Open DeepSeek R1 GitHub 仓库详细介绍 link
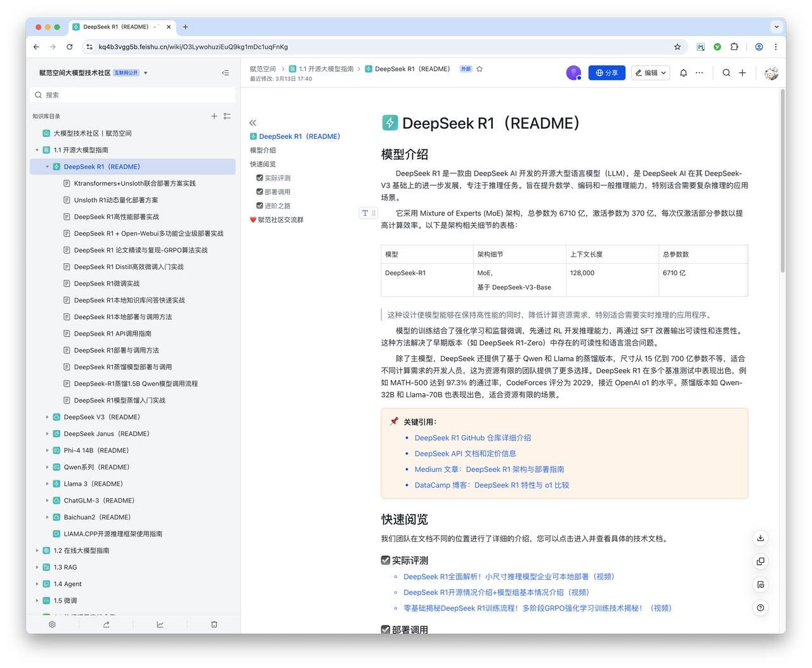The width and height of the screenshot is (812, 668). coord(473,438)
